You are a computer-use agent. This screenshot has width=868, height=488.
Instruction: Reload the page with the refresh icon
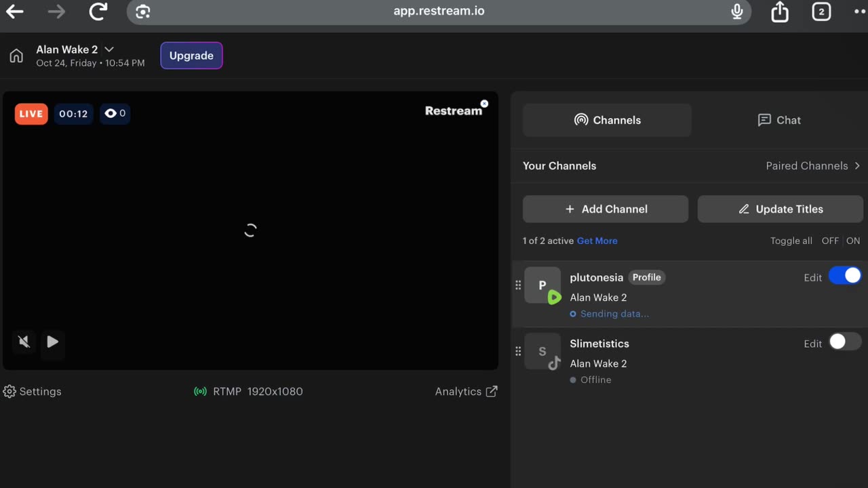click(x=99, y=12)
